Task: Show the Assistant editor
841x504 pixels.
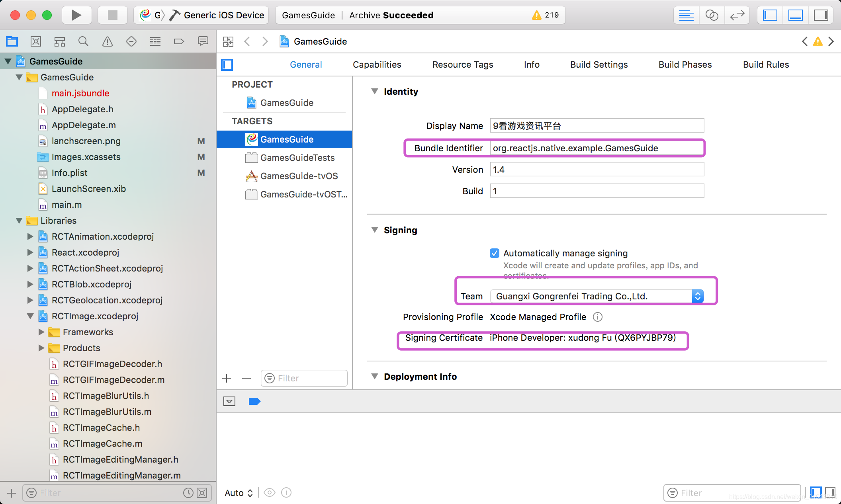Action: (x=712, y=15)
